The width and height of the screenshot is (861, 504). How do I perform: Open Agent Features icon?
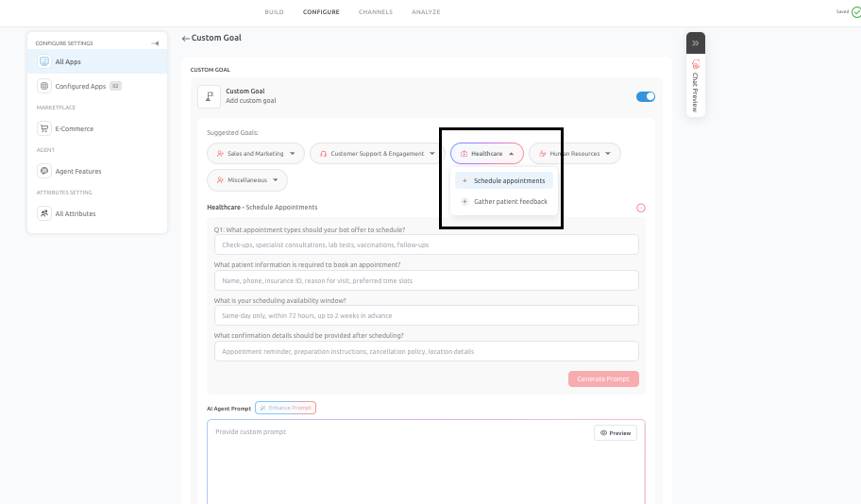tap(44, 171)
